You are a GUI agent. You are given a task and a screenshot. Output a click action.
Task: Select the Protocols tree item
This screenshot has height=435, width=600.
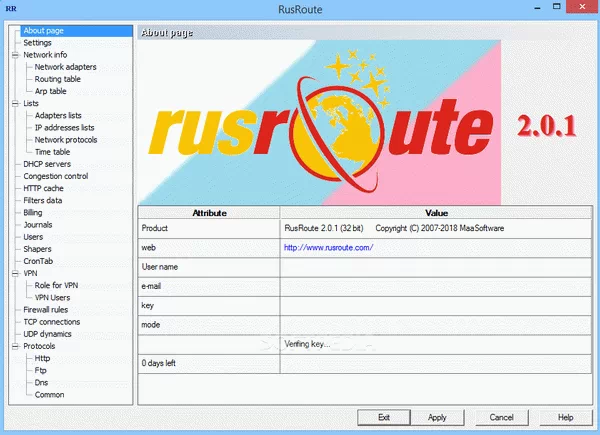click(39, 347)
